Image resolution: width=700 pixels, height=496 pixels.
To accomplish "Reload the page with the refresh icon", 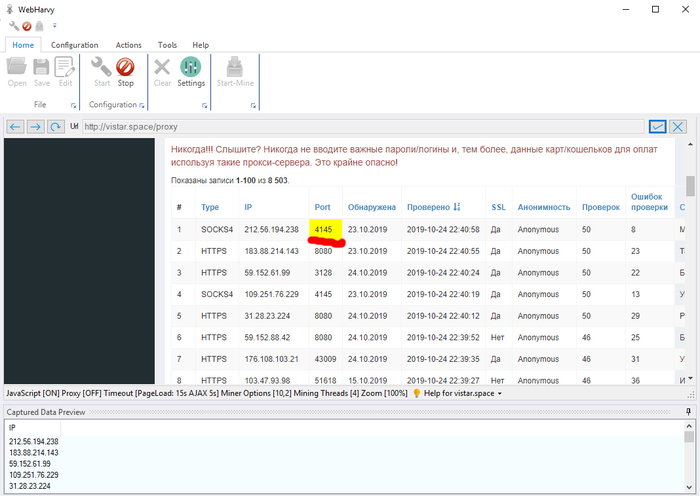I will (x=56, y=127).
